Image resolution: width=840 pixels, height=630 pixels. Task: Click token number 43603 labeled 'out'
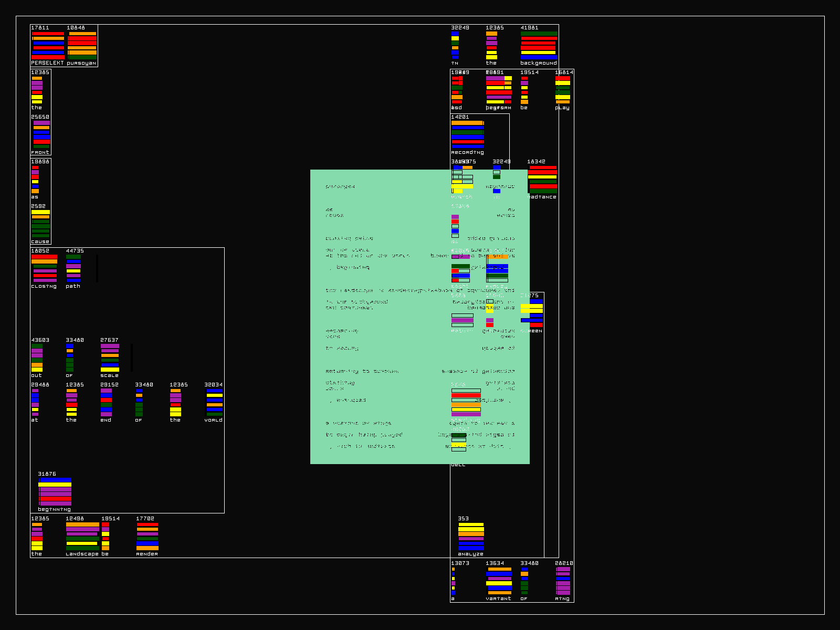[37, 358]
